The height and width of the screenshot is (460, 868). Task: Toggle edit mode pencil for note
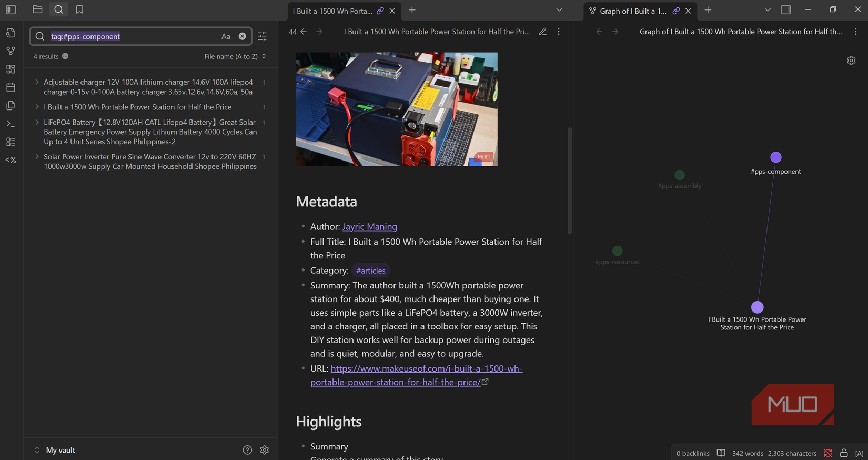pyautogui.click(x=542, y=32)
